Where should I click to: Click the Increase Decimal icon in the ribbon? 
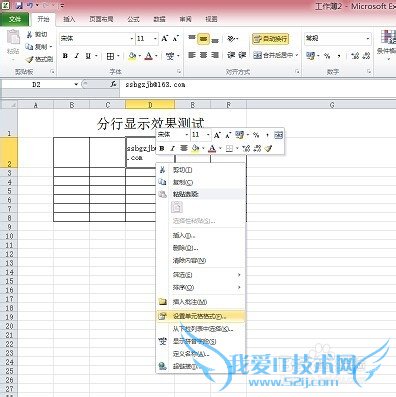355,56
